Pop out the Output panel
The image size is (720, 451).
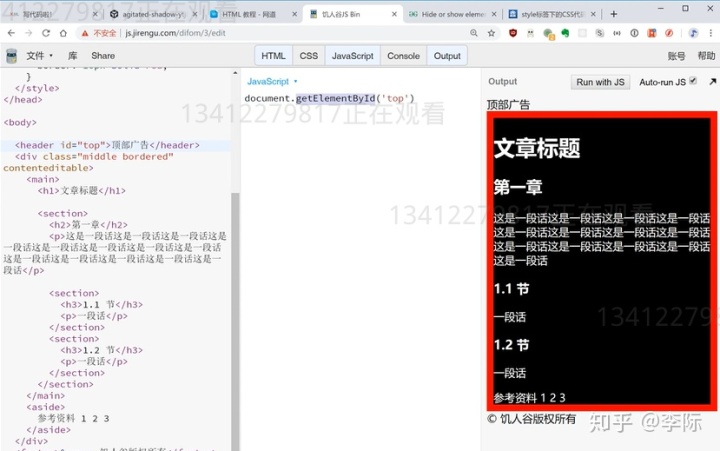(712, 82)
